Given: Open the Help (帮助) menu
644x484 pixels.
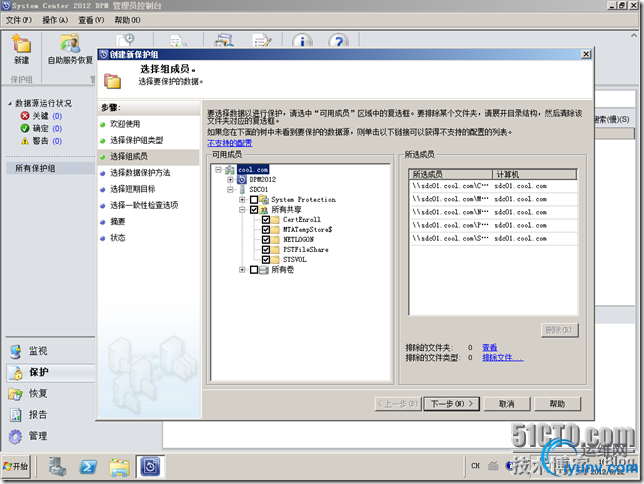Looking at the screenshot, I should pos(127,20).
